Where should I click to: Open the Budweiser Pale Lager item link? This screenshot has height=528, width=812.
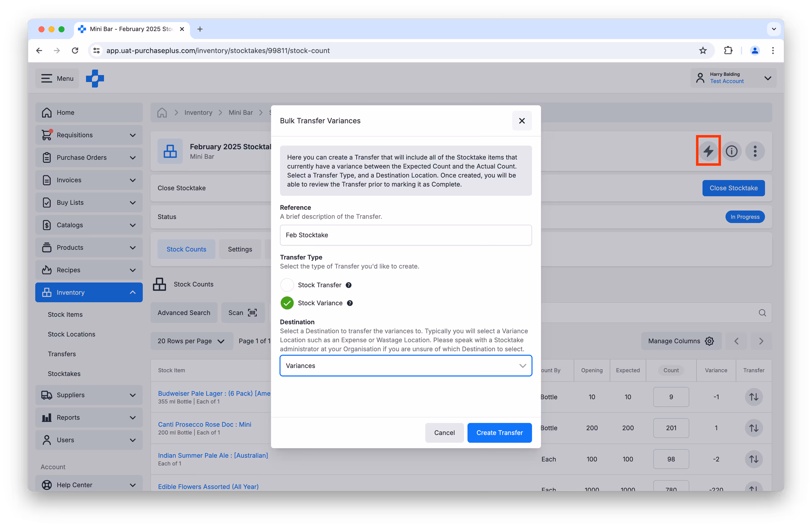tap(214, 393)
